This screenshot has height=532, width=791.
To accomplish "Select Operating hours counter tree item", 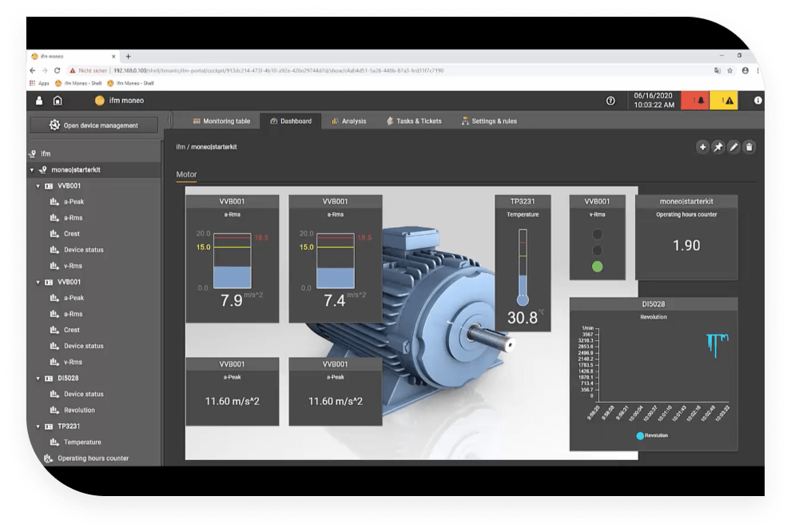I will [93, 459].
